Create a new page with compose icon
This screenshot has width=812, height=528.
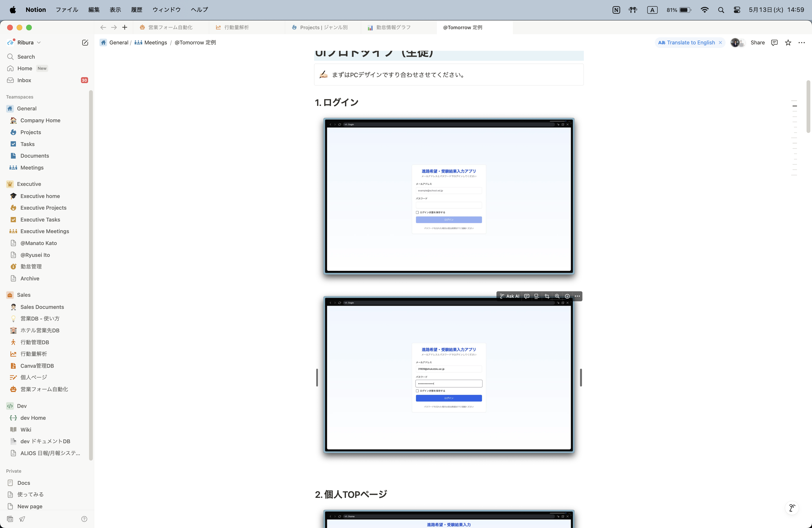[85, 42]
